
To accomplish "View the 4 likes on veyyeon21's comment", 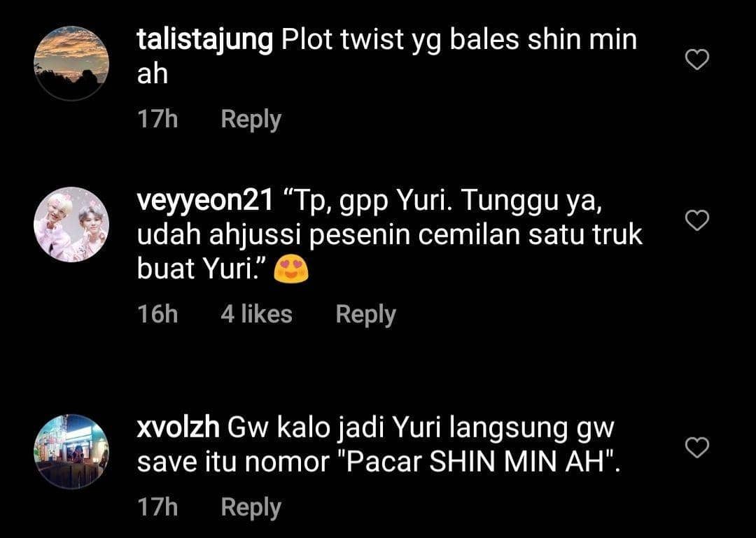I will coord(256,314).
